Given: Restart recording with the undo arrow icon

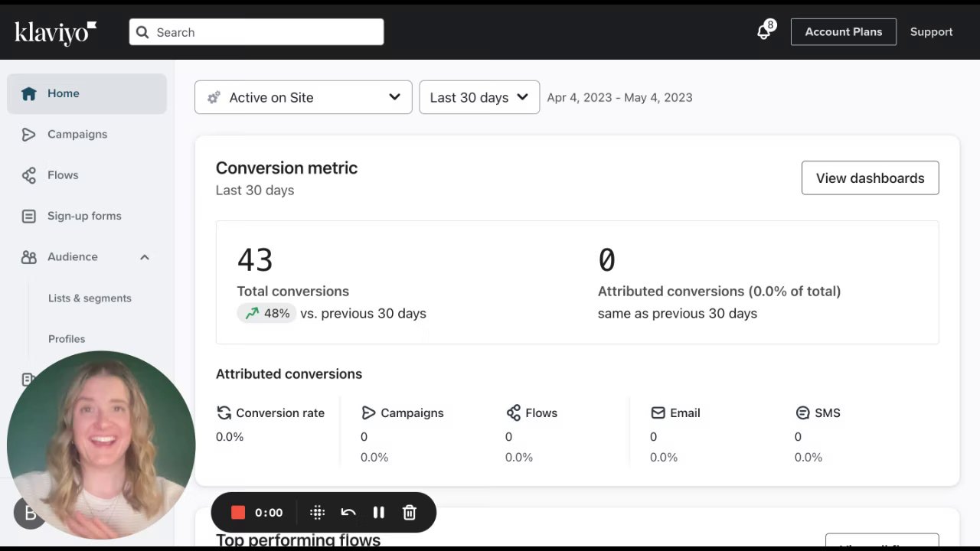Looking at the screenshot, I should coord(348,513).
